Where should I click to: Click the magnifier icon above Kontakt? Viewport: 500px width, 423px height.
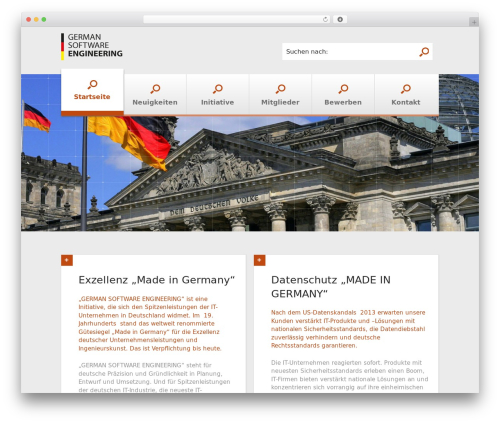[x=406, y=89]
